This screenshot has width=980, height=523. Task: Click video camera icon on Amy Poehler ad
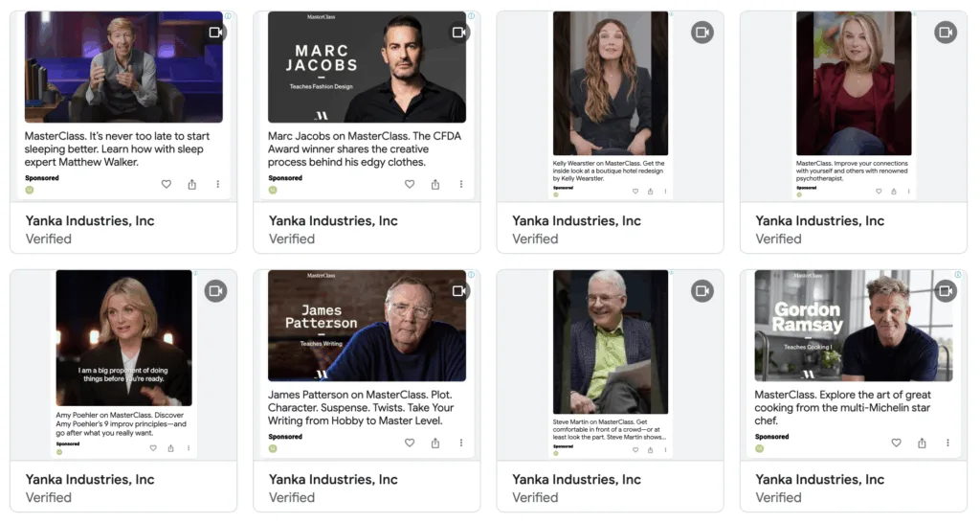click(215, 291)
